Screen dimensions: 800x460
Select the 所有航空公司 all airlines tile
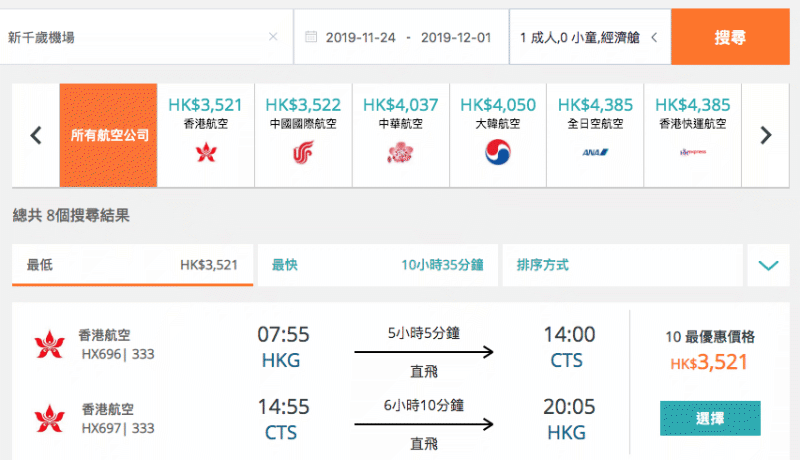[108, 135]
